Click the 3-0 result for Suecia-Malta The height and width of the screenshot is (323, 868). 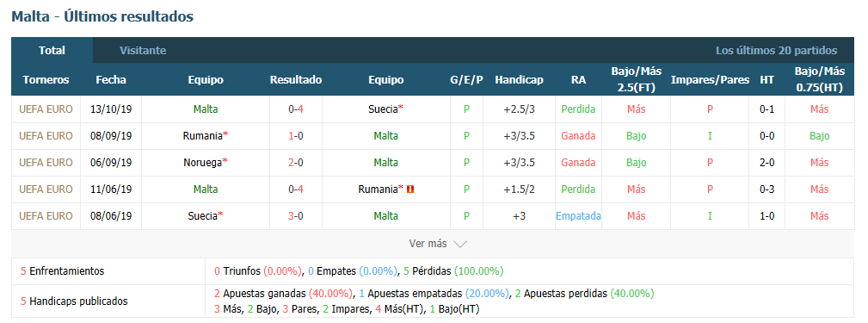click(296, 215)
